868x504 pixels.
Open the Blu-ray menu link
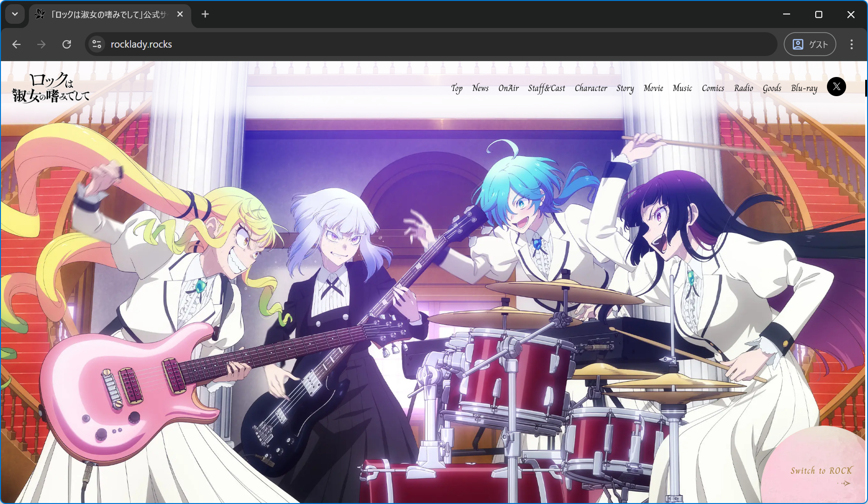[x=804, y=88]
